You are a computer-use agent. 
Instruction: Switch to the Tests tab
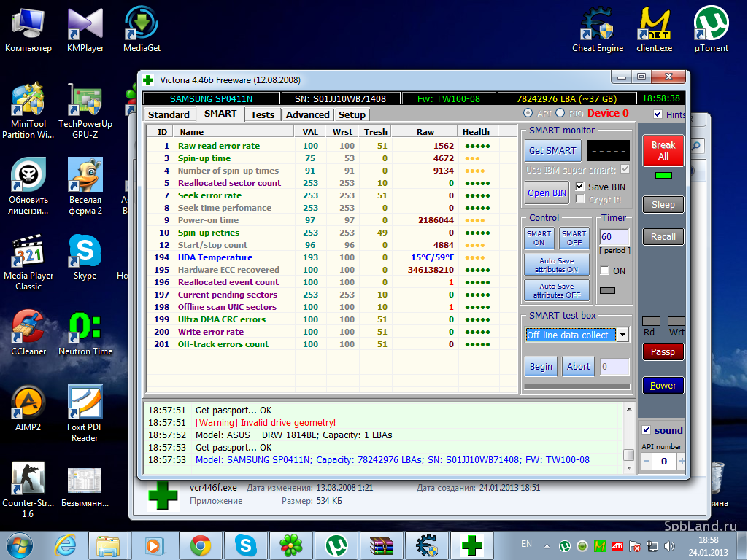coord(263,114)
